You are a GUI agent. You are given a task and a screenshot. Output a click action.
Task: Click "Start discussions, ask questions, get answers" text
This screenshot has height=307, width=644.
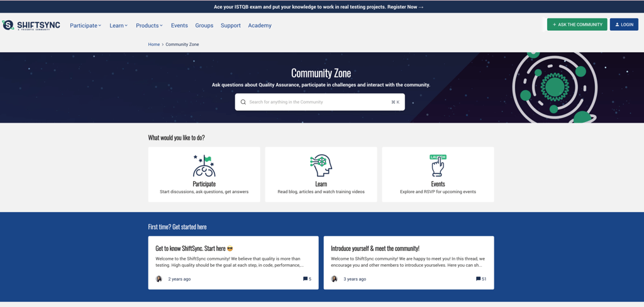tap(204, 192)
